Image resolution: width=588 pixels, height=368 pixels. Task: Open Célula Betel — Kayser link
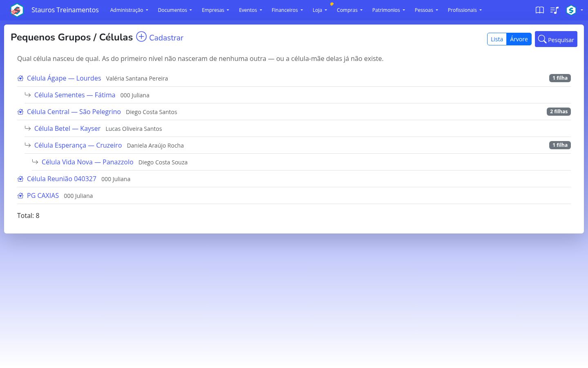pos(67,128)
